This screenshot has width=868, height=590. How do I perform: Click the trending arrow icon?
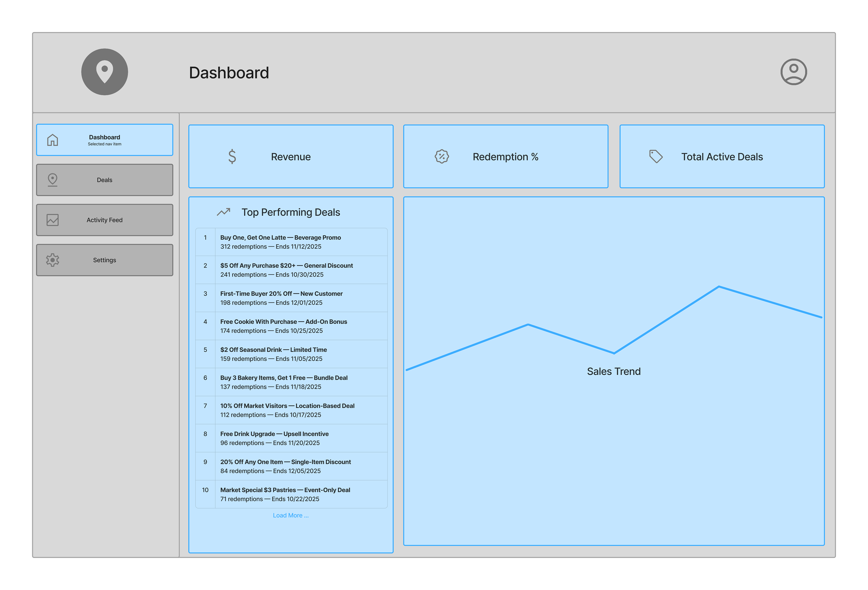click(x=223, y=212)
